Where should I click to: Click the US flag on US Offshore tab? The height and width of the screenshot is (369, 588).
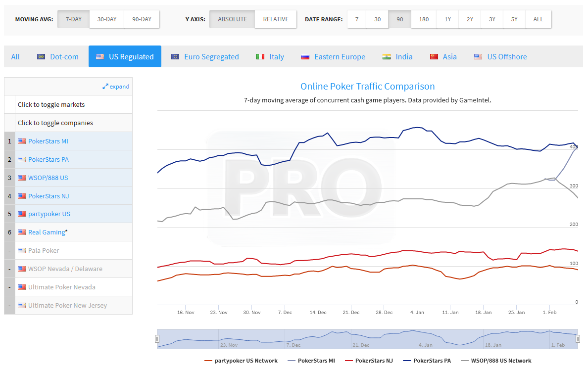478,56
